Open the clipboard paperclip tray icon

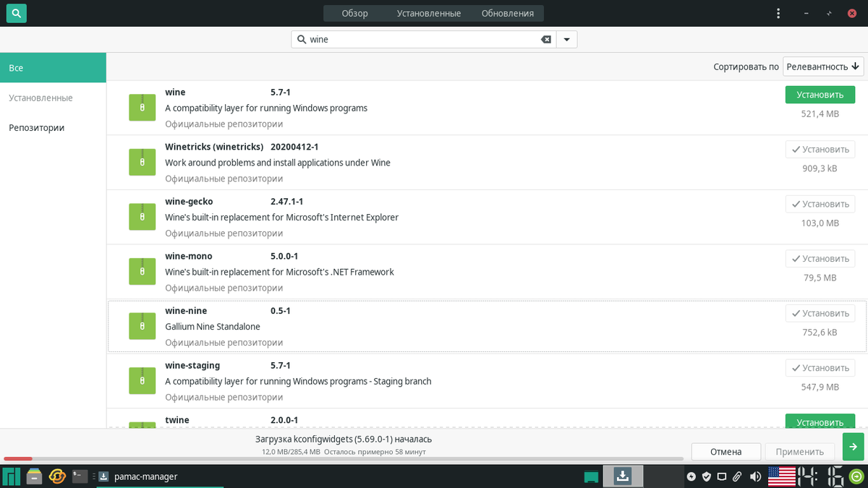737,476
